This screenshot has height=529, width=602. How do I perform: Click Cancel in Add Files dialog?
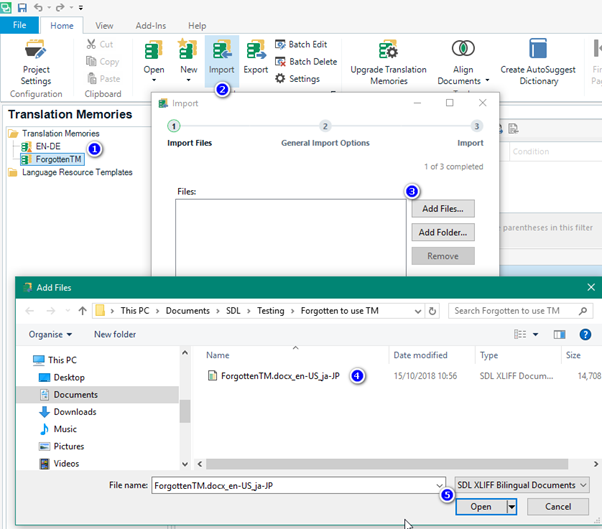(x=558, y=507)
